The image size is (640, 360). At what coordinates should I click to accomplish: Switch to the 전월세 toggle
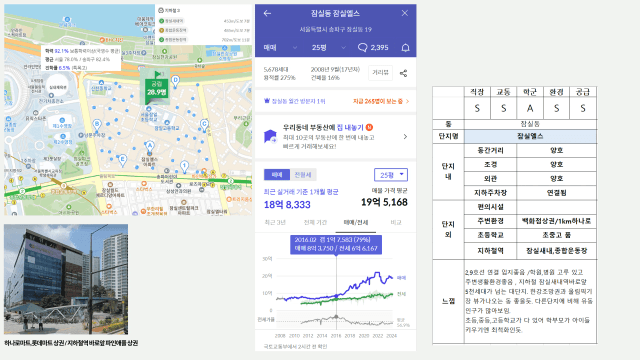[x=303, y=175]
